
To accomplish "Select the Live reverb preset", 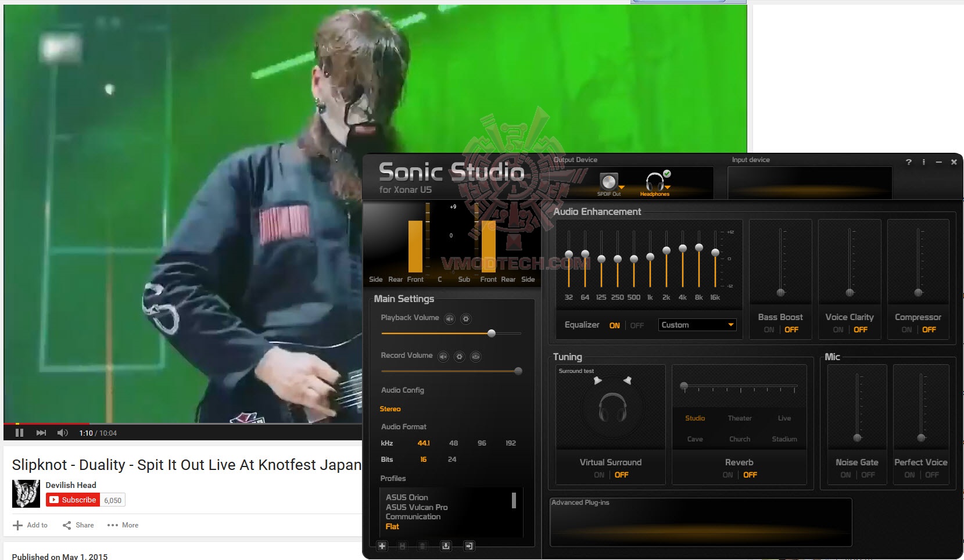I will tap(784, 418).
